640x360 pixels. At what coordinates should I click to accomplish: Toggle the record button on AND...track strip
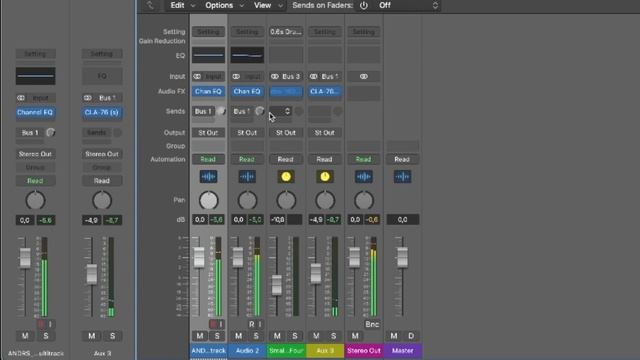(x=213, y=324)
